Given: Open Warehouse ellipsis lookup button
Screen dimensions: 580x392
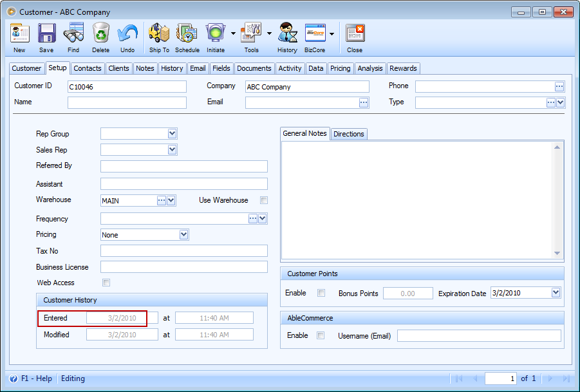Looking at the screenshot, I should click(162, 200).
